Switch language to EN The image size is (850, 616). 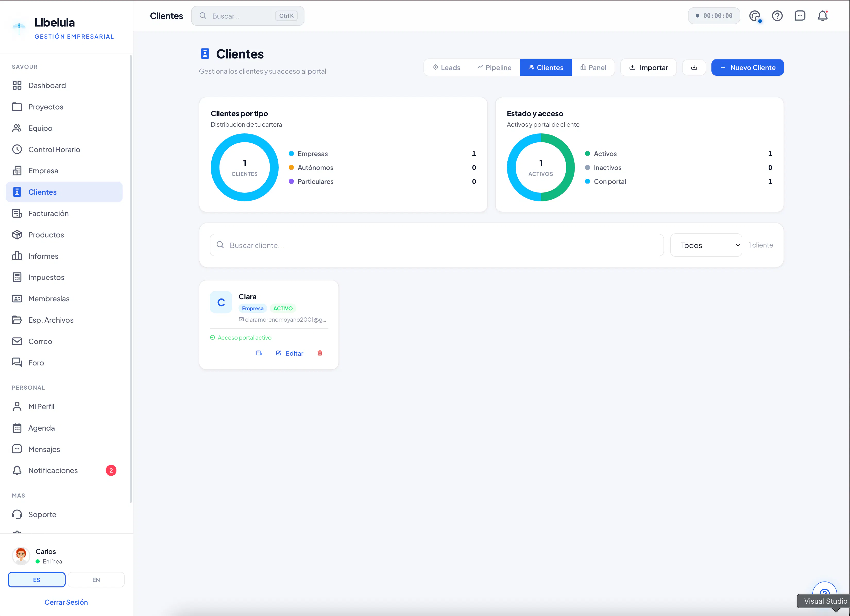96,580
